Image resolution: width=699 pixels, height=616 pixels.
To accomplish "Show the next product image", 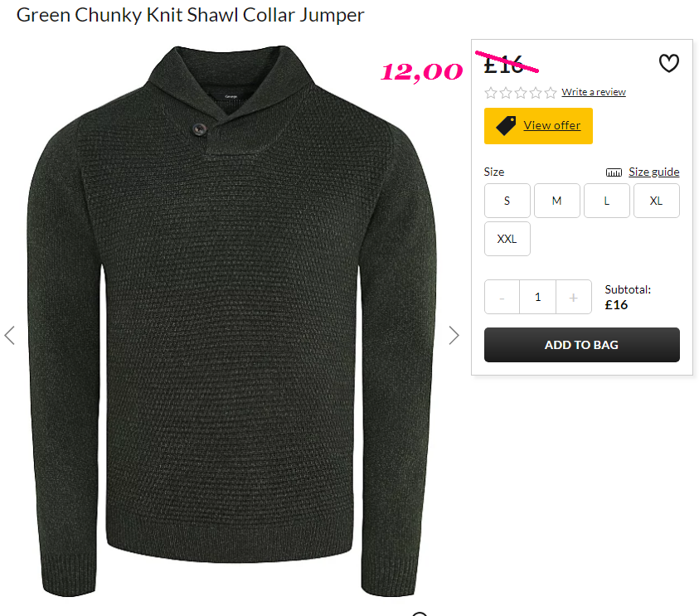I will pyautogui.click(x=454, y=335).
